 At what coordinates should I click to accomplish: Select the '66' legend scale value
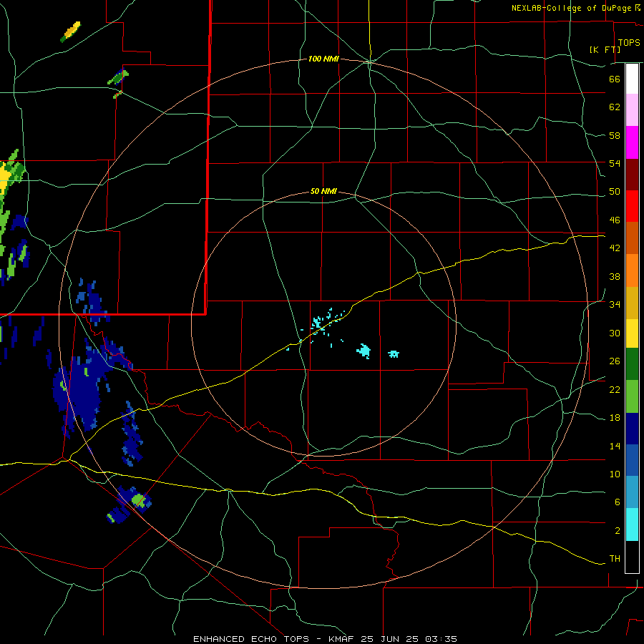[x=615, y=79]
